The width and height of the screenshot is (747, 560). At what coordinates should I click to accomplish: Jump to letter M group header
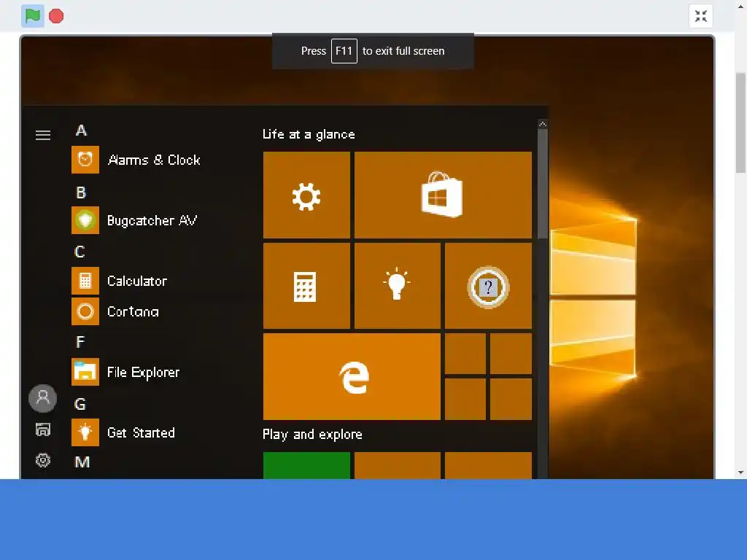(x=82, y=462)
